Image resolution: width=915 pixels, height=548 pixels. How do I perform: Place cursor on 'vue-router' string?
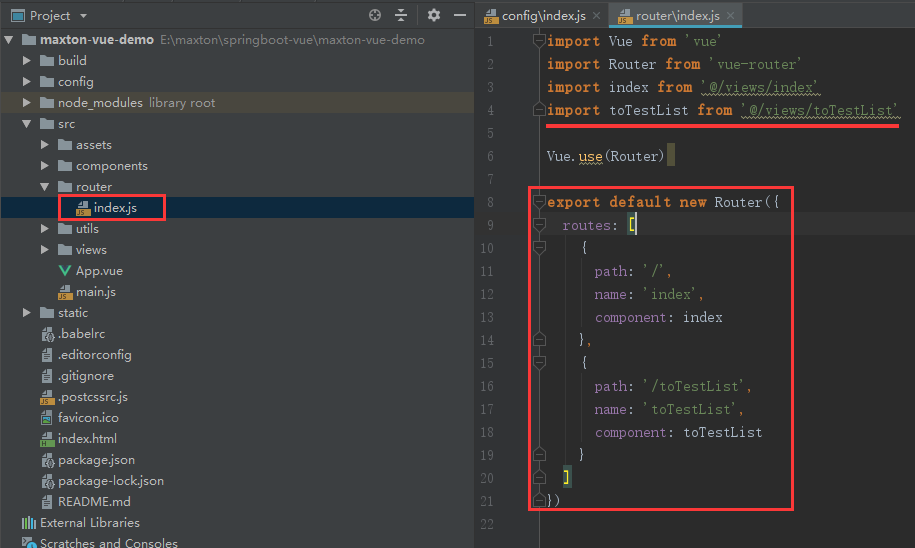(x=755, y=64)
